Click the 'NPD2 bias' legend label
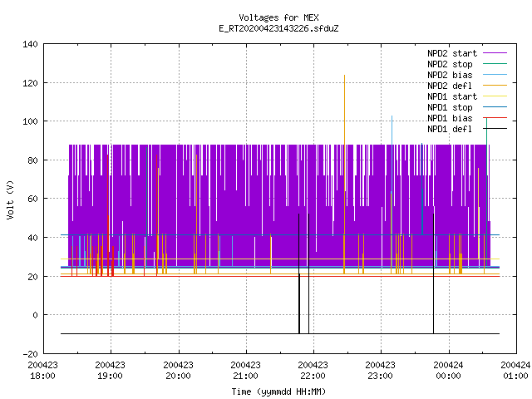Screen dimensions: 532x399 [x=450, y=75]
